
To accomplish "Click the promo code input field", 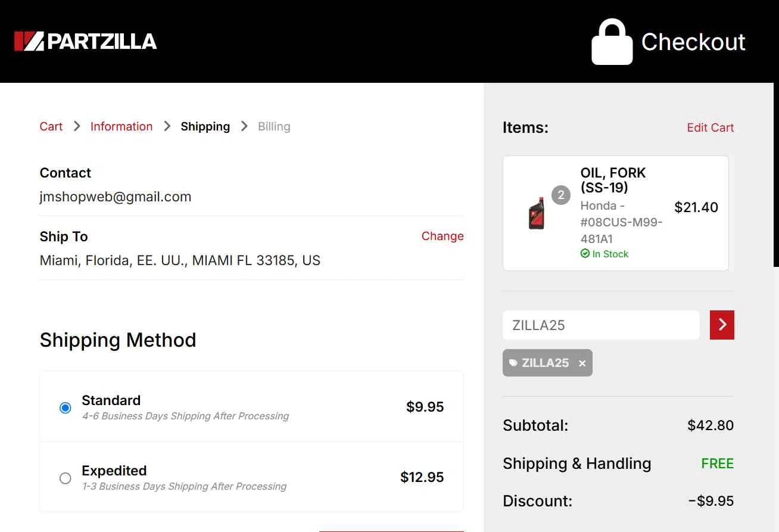I will pyautogui.click(x=601, y=325).
